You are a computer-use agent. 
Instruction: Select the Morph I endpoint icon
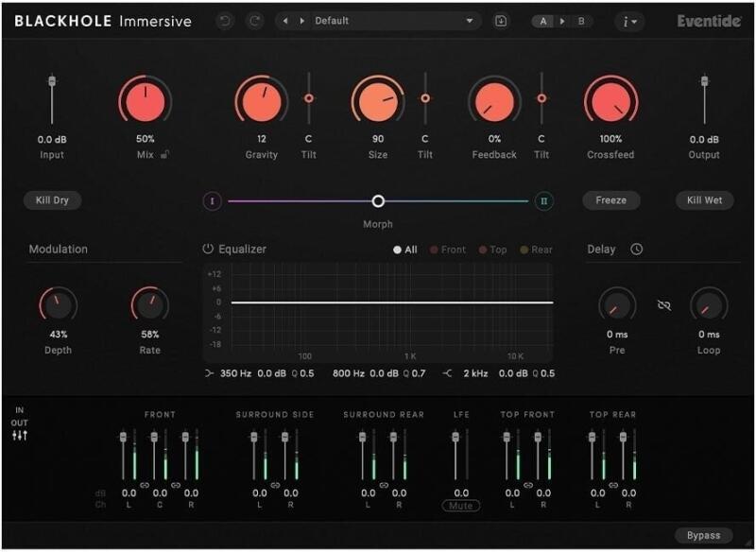click(212, 201)
